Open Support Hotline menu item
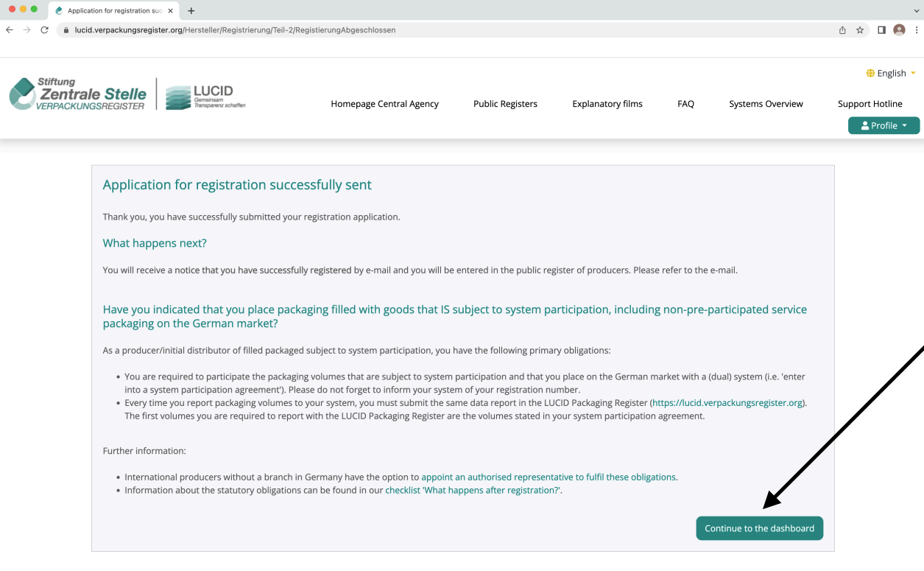Viewport: 924px width, 571px height. (x=870, y=104)
